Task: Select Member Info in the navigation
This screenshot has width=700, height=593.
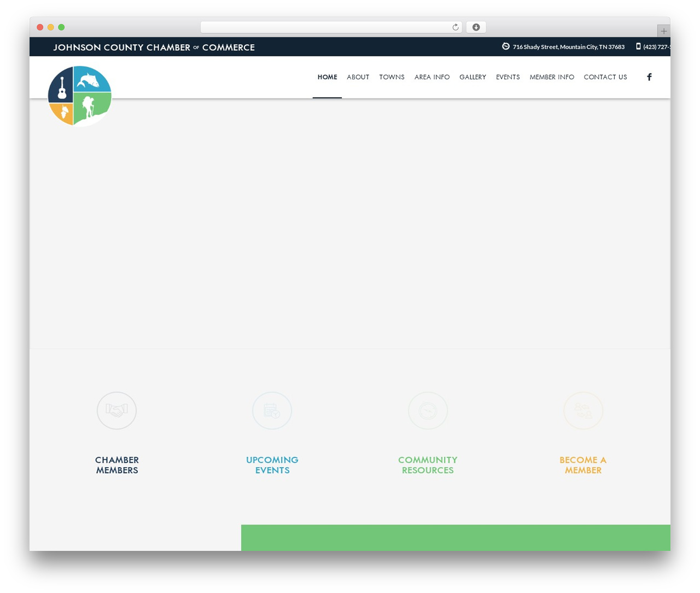Action: pyautogui.click(x=552, y=77)
